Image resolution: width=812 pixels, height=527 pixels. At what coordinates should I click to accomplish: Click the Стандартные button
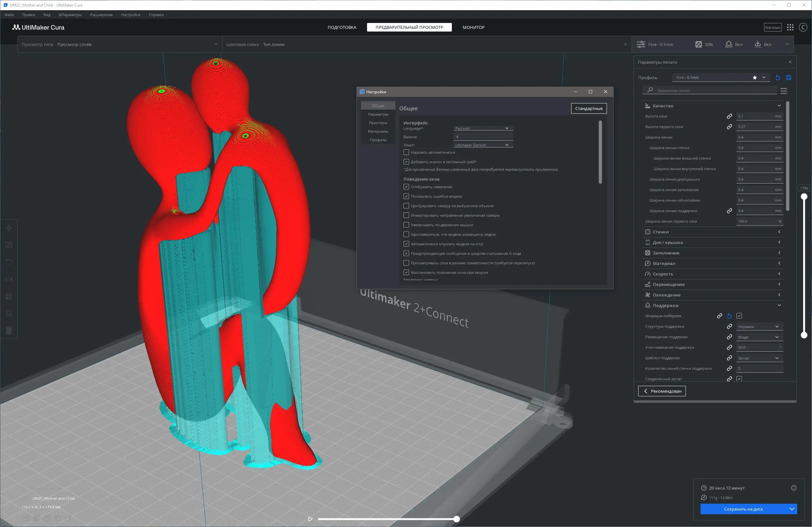tap(589, 108)
